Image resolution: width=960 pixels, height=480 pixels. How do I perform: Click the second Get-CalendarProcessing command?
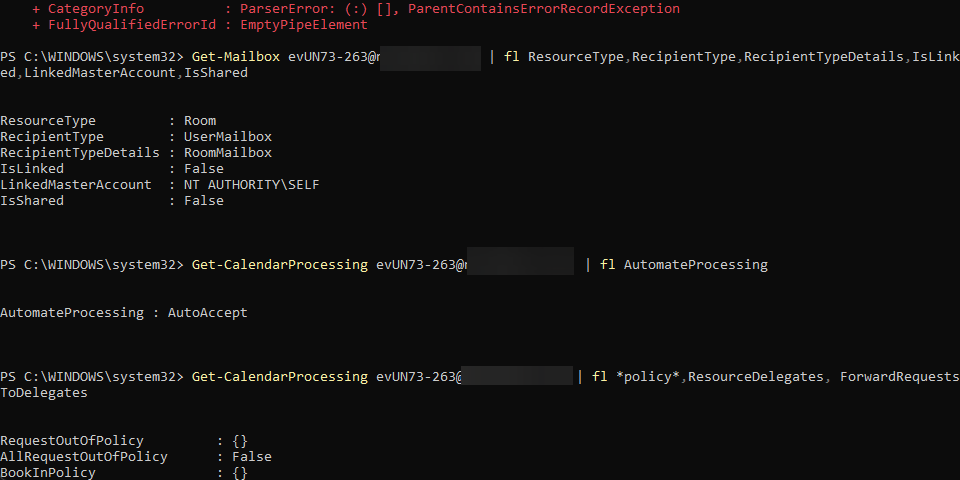pos(280,377)
